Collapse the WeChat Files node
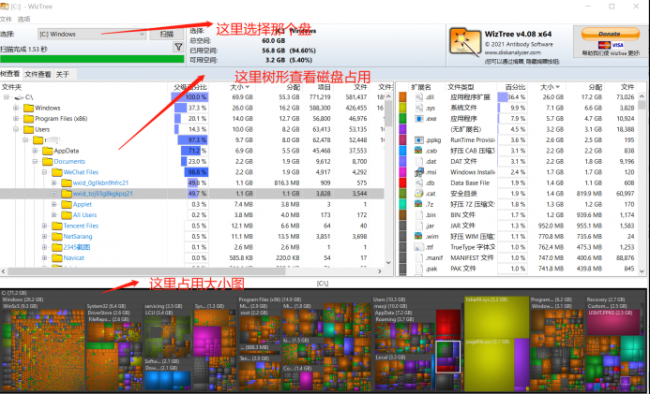 [x=44, y=172]
